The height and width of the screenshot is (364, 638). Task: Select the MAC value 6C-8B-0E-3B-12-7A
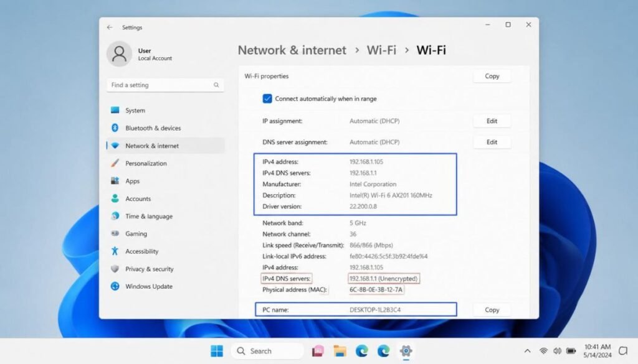pyautogui.click(x=376, y=290)
